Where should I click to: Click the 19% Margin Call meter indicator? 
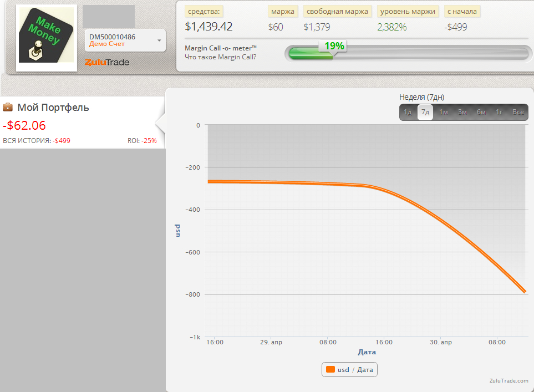pyautogui.click(x=333, y=46)
